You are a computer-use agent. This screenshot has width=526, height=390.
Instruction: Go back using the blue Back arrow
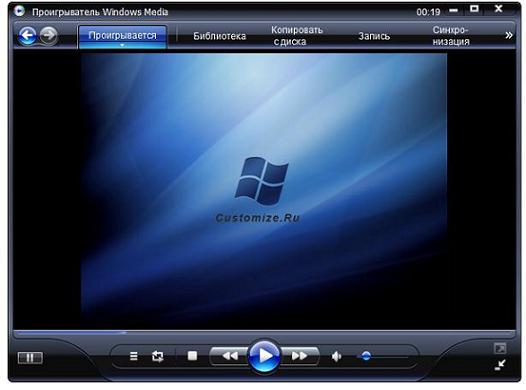point(28,35)
